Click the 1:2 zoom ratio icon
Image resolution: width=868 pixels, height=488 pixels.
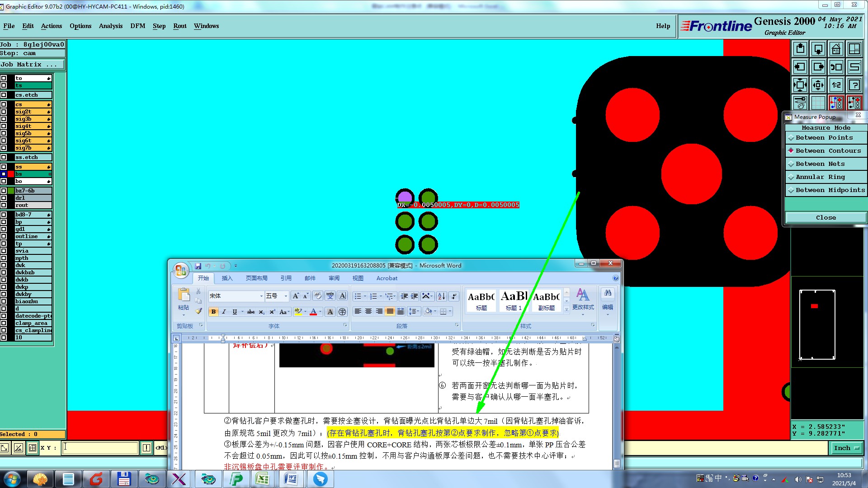(836, 85)
